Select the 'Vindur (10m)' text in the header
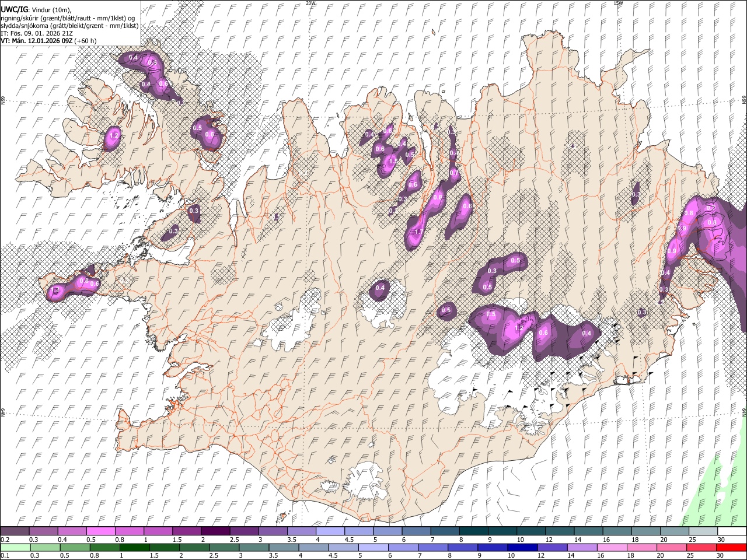 [51, 9]
